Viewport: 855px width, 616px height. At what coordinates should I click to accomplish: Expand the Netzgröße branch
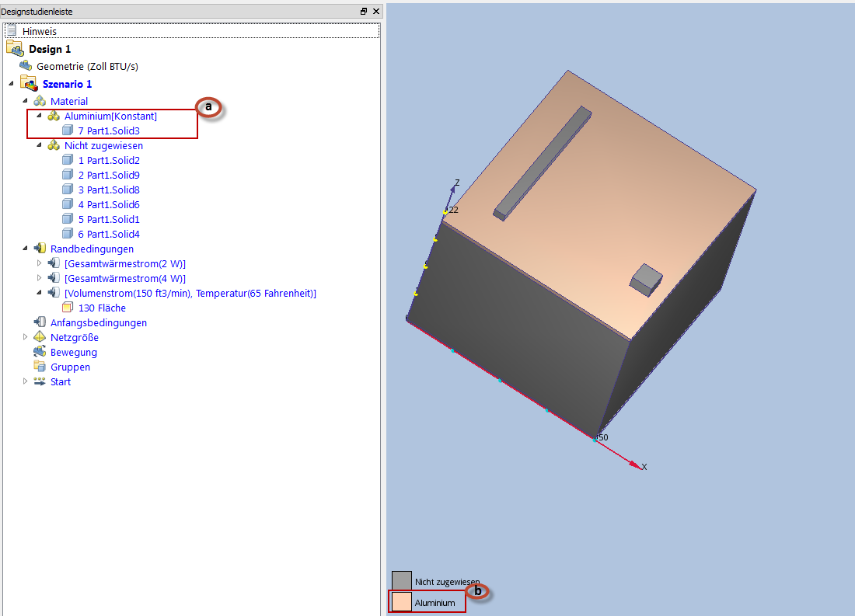(25, 337)
